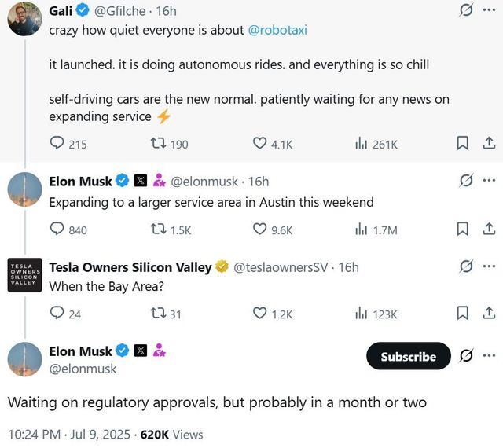View analytics for Elon's 1.7M views tweet

pyautogui.click(x=362, y=230)
